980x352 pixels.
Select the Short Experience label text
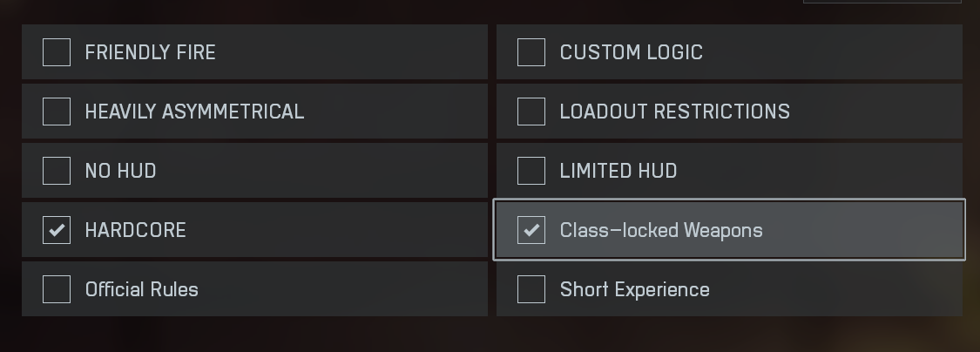634,289
